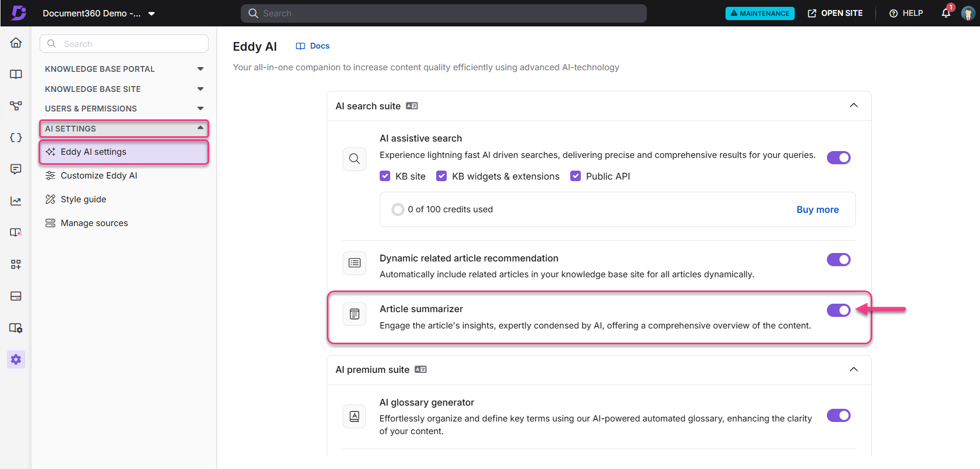Collapse the AI SETTINGS section
This screenshot has height=469, width=980.
click(124, 129)
